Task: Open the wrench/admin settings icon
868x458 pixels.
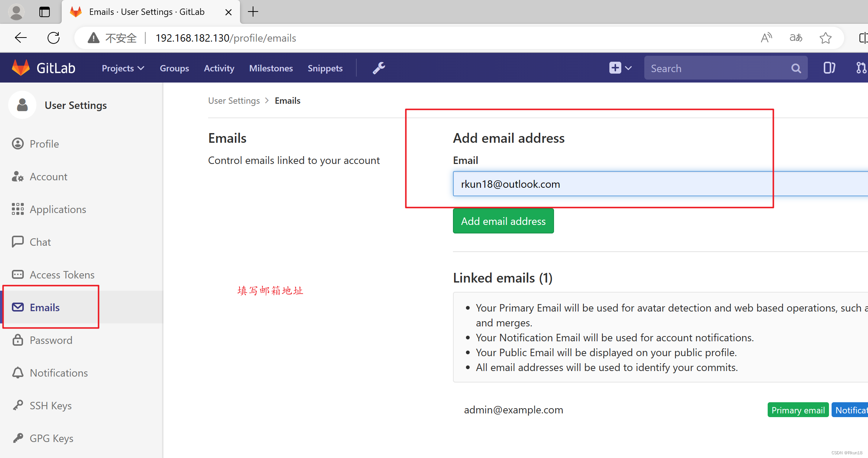Action: pos(379,68)
